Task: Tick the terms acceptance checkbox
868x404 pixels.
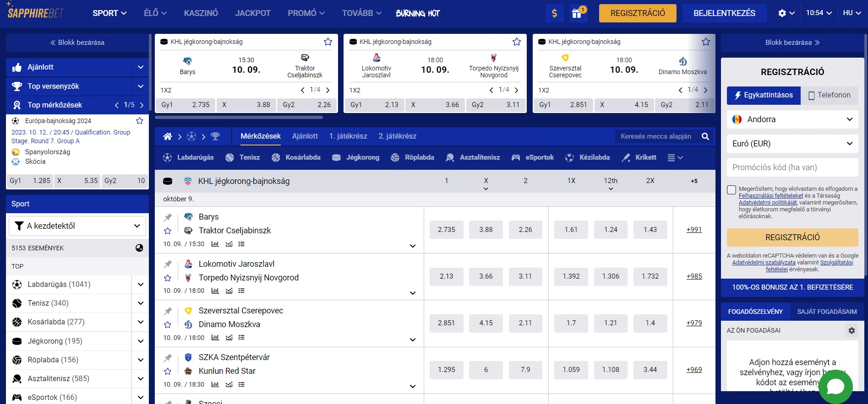Action: tap(732, 190)
